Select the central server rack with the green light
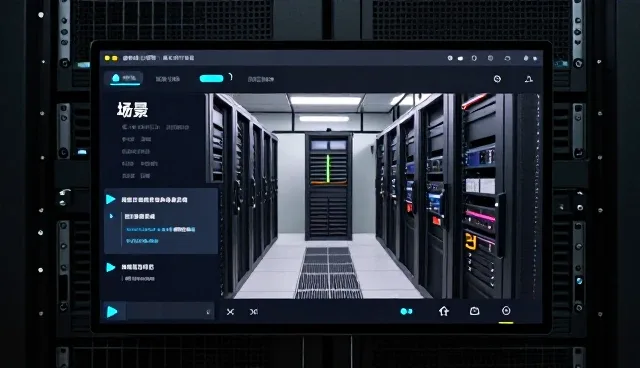This screenshot has height=368, width=640. click(x=329, y=186)
